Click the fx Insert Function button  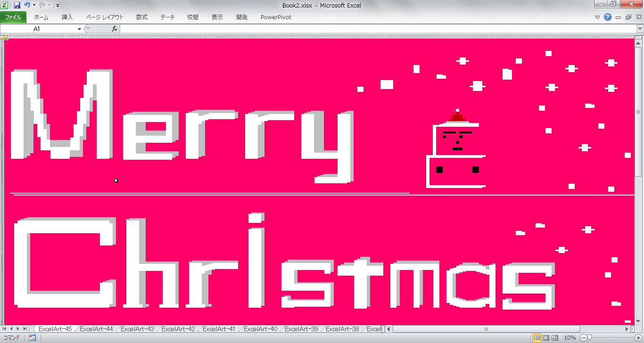114,29
